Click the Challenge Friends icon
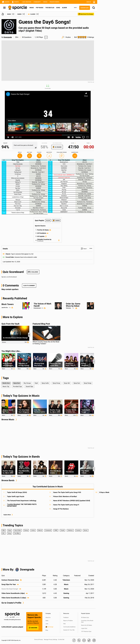This screenshot has height=644, width=140. [x=62, y=156]
